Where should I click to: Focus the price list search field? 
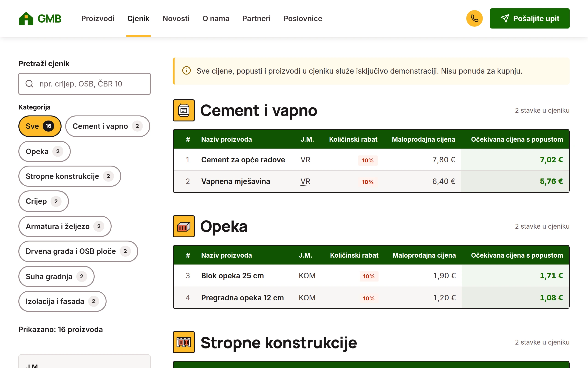tap(84, 84)
